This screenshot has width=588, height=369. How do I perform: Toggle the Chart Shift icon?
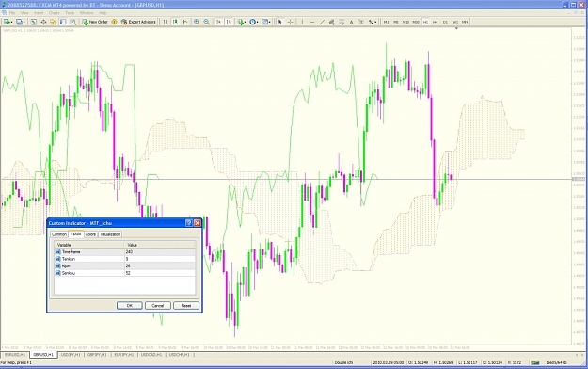(x=229, y=23)
